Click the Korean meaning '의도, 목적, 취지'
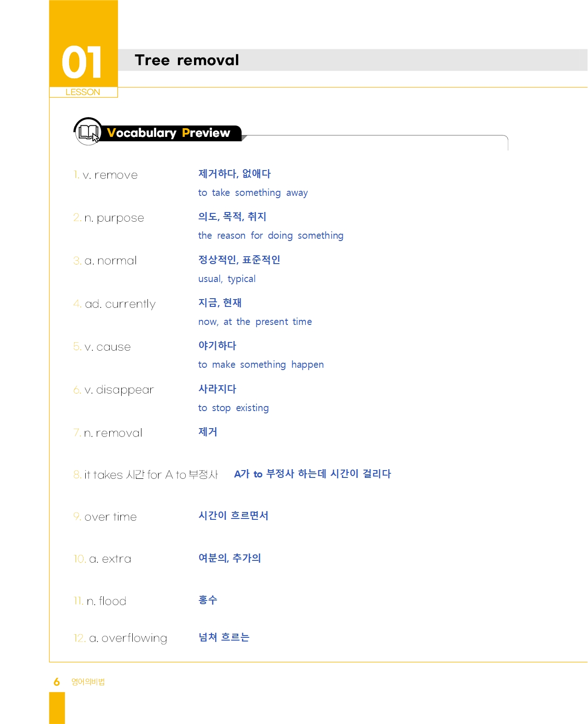 pos(232,217)
